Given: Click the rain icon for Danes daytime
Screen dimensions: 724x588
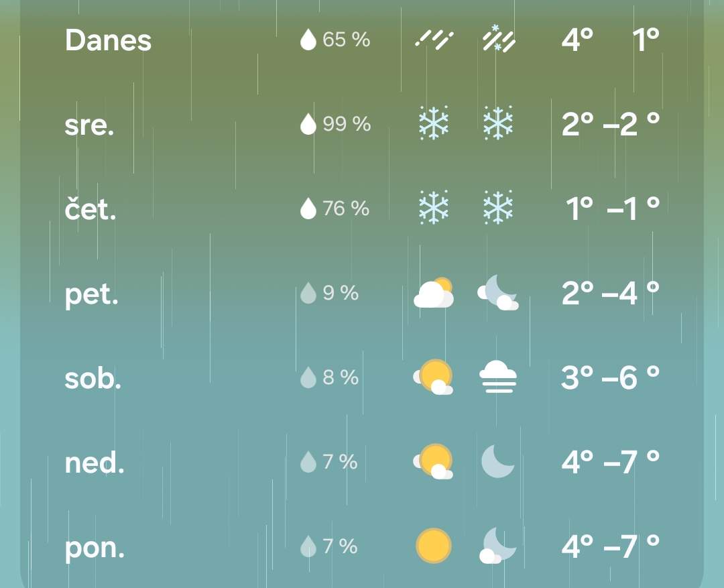Looking at the screenshot, I should (x=433, y=40).
